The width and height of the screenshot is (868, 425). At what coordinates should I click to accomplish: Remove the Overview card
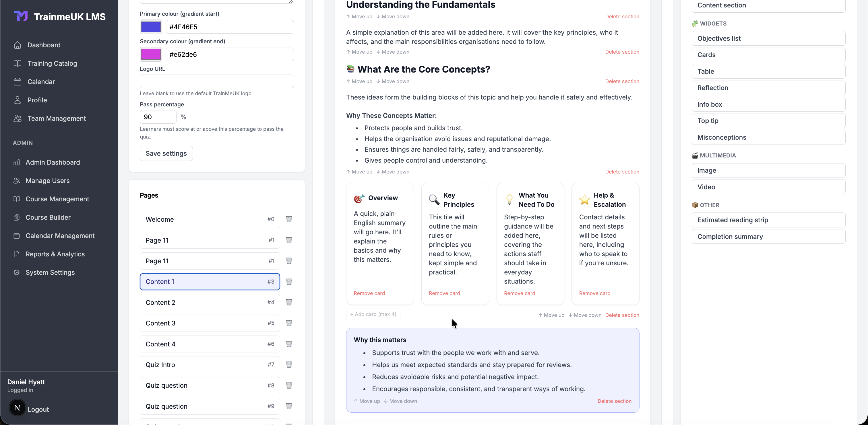369,293
